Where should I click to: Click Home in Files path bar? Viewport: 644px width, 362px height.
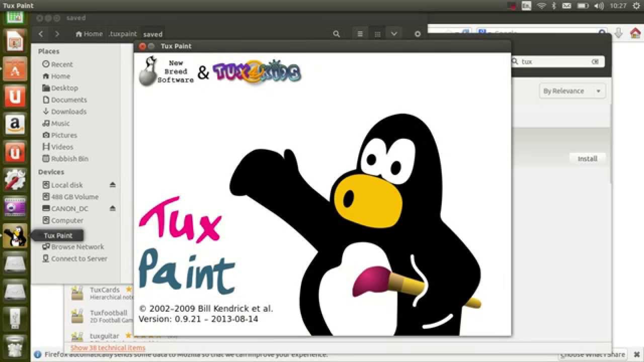pos(89,34)
